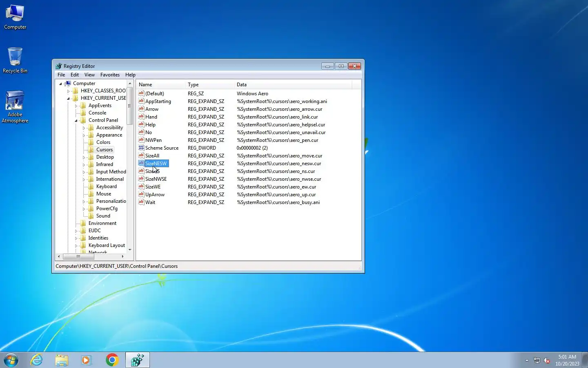This screenshot has width=588, height=368.
Task: Click the Sound folder icon
Action: (x=91, y=216)
